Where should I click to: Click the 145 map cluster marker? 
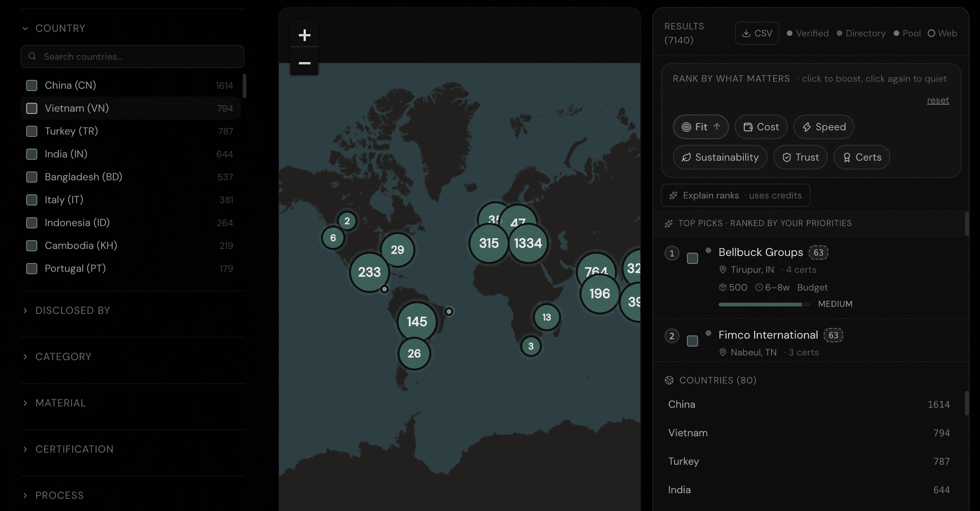pyautogui.click(x=417, y=322)
